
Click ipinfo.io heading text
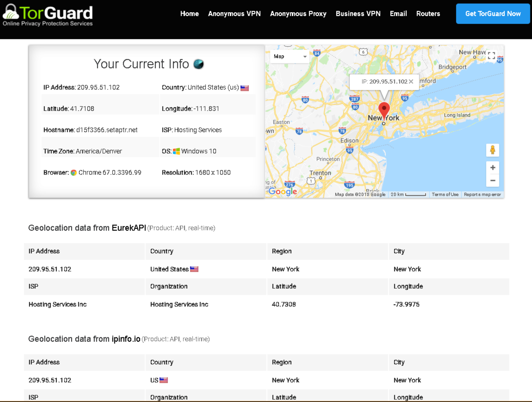pyautogui.click(x=126, y=339)
